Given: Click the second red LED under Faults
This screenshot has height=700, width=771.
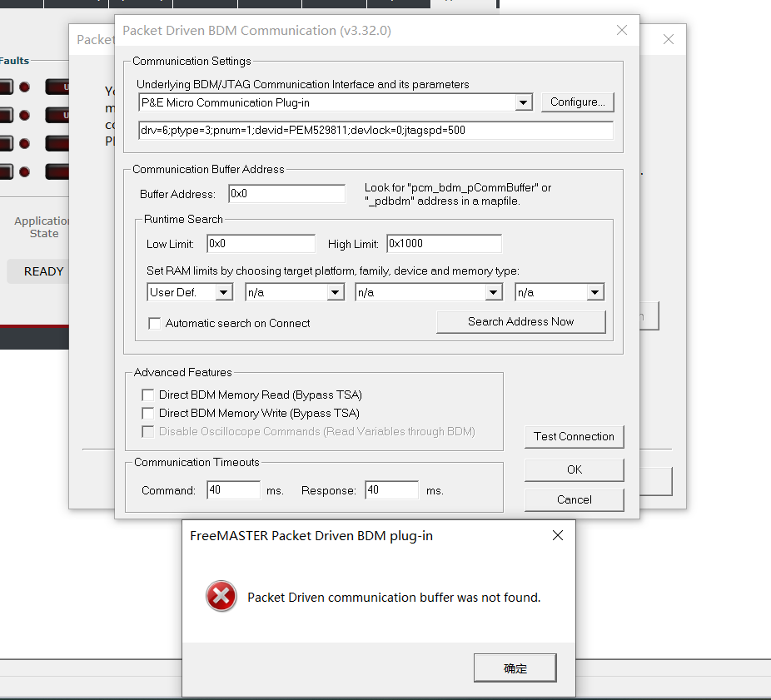Looking at the screenshot, I should (x=23, y=115).
